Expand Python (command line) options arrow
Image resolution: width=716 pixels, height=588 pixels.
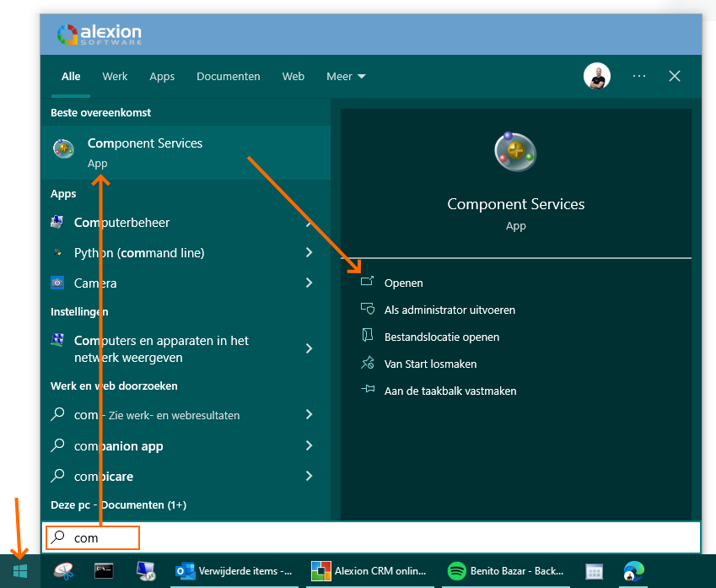(x=310, y=252)
